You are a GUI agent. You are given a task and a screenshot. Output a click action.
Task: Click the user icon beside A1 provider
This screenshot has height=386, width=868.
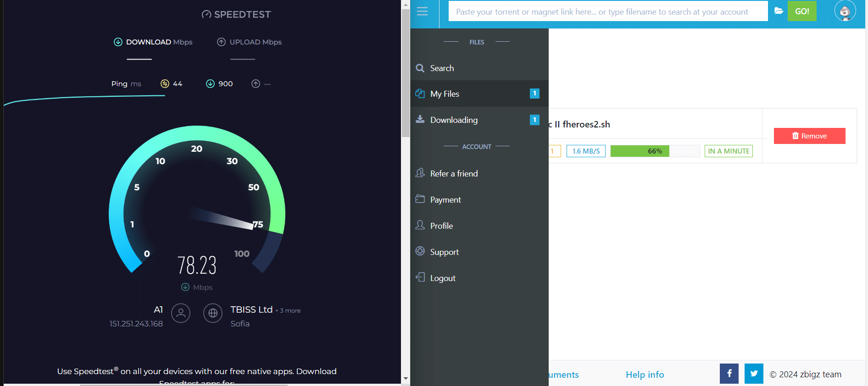tap(181, 313)
